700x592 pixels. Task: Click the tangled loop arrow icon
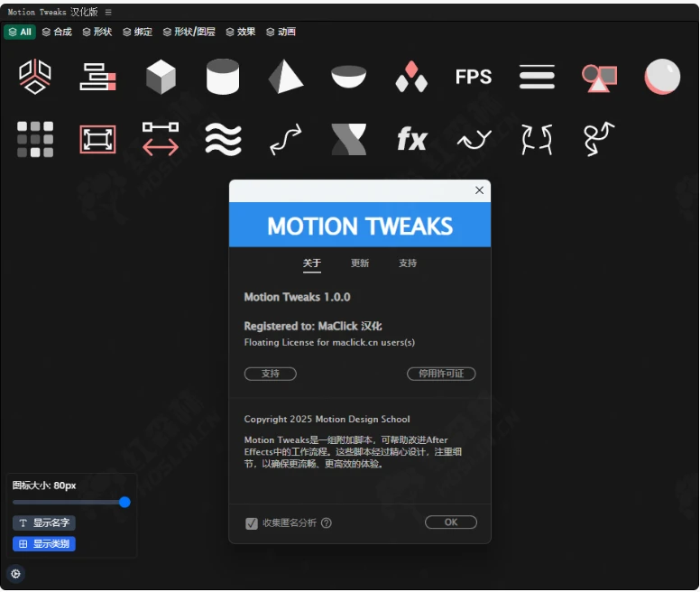[599, 139]
